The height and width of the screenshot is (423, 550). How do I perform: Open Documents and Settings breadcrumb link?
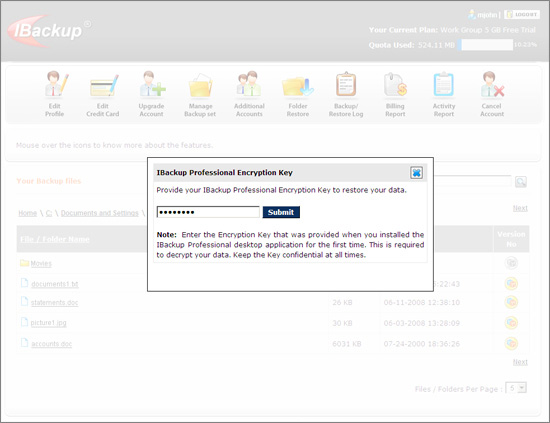point(100,213)
